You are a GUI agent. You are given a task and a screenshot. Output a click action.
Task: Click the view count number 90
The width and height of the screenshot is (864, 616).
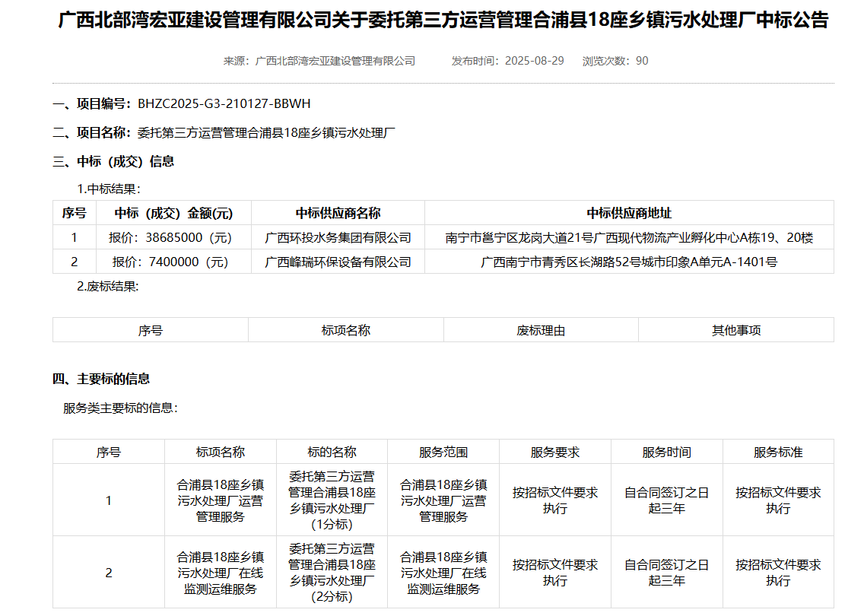(642, 61)
